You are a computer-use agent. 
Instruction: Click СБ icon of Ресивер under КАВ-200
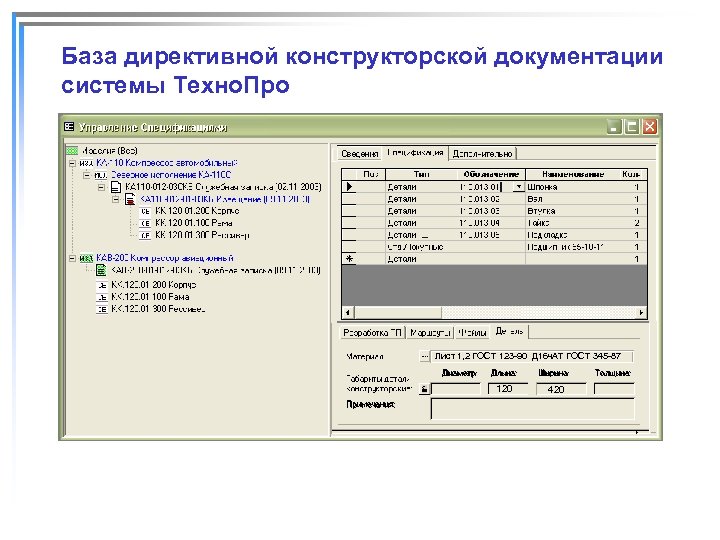102,309
